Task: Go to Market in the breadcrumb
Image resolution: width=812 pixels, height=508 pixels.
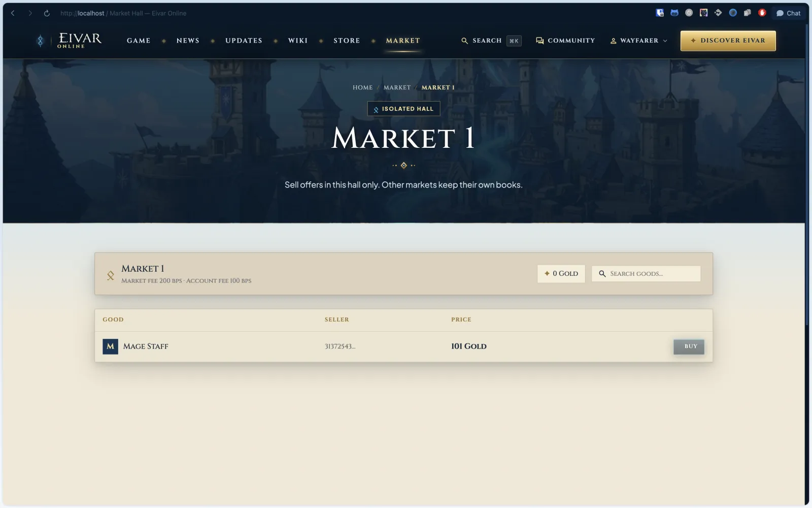Action: [397, 88]
